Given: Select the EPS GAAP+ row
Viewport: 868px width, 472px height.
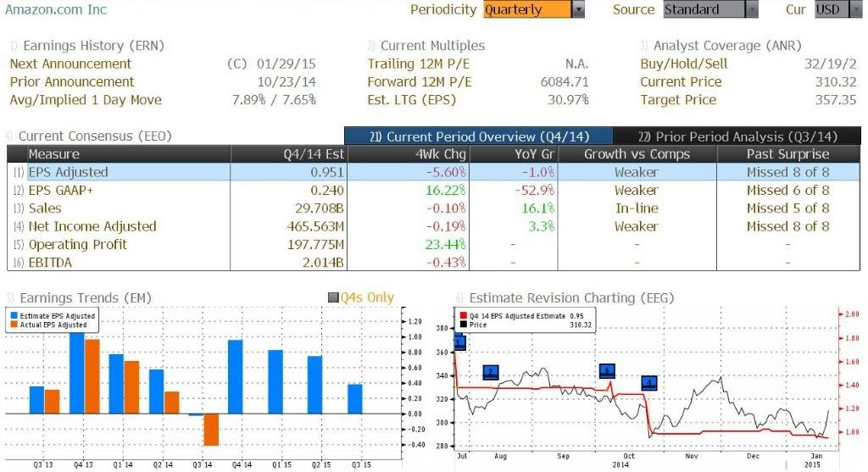Looking at the screenshot, I should pyautogui.click(x=433, y=191).
